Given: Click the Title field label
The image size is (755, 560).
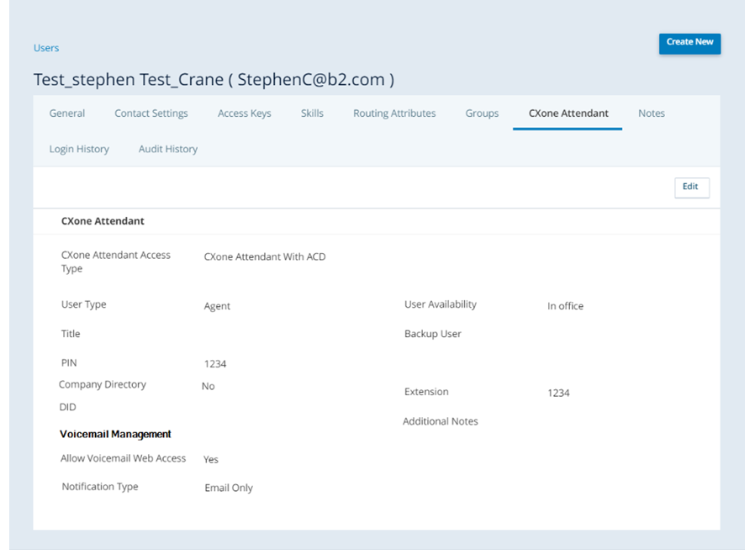Looking at the screenshot, I should tap(71, 334).
